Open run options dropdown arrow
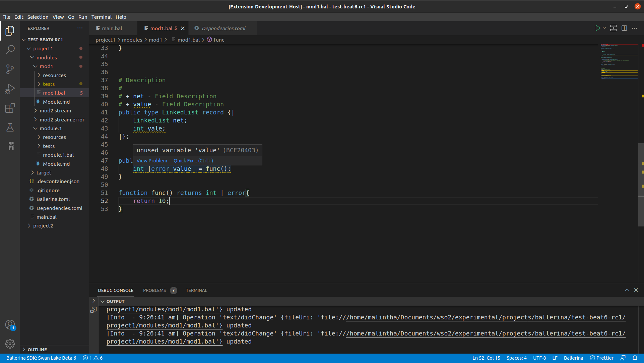 pos(604,29)
